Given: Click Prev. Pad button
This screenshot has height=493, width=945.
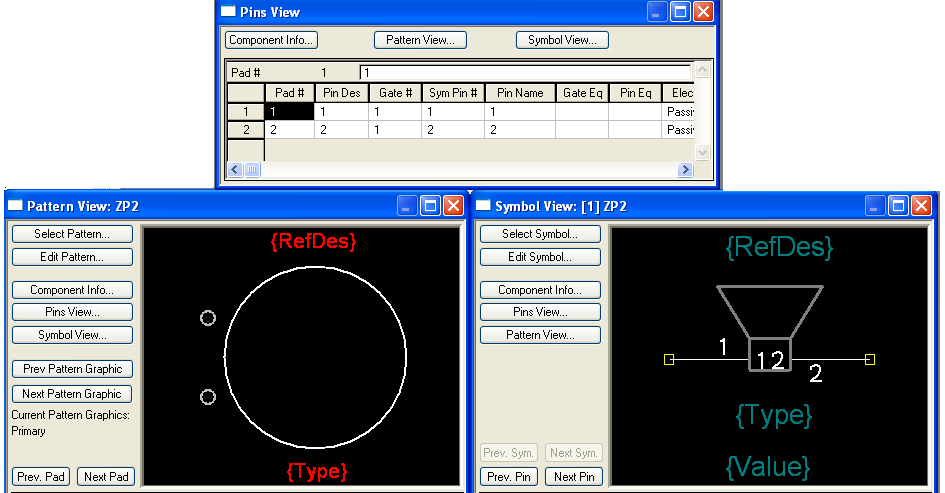Looking at the screenshot, I should point(41,477).
